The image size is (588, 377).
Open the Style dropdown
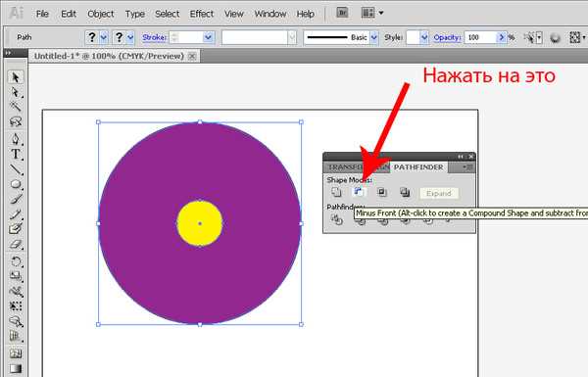click(424, 37)
